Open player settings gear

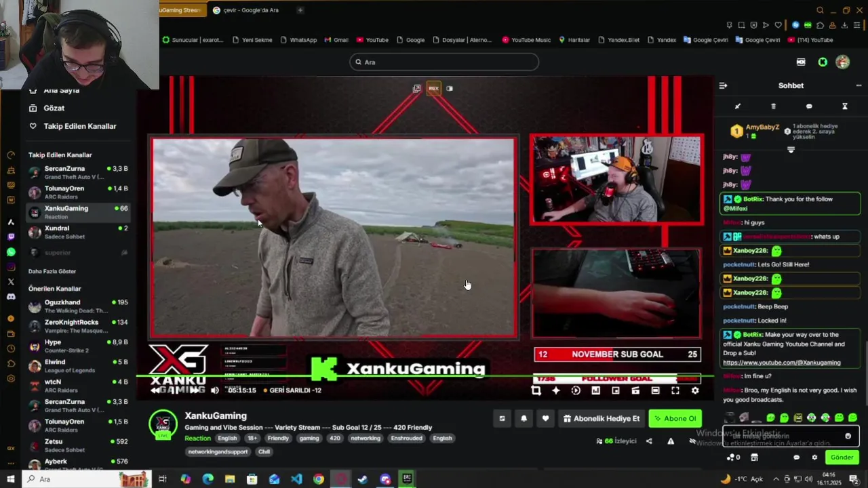pyautogui.click(x=695, y=390)
